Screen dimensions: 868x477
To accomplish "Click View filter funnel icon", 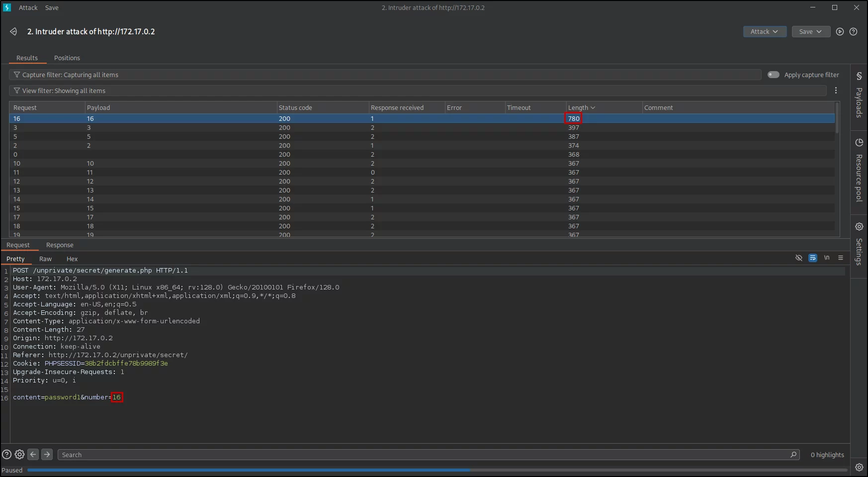I will click(17, 91).
